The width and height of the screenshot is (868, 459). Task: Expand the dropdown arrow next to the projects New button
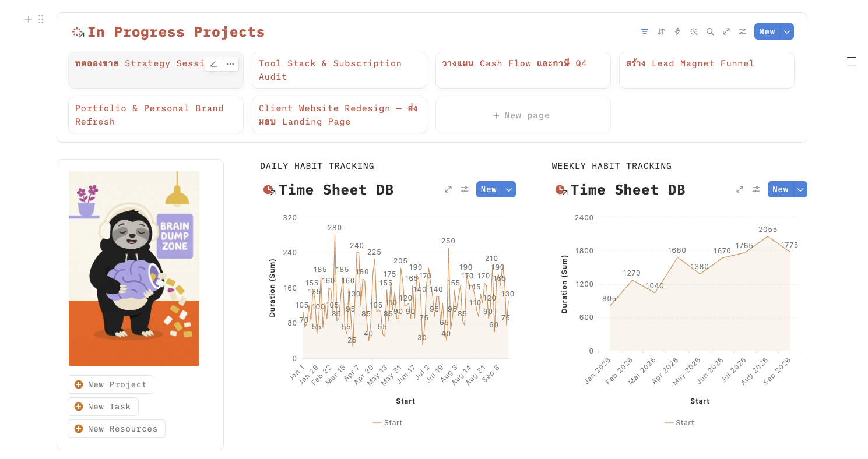(787, 31)
